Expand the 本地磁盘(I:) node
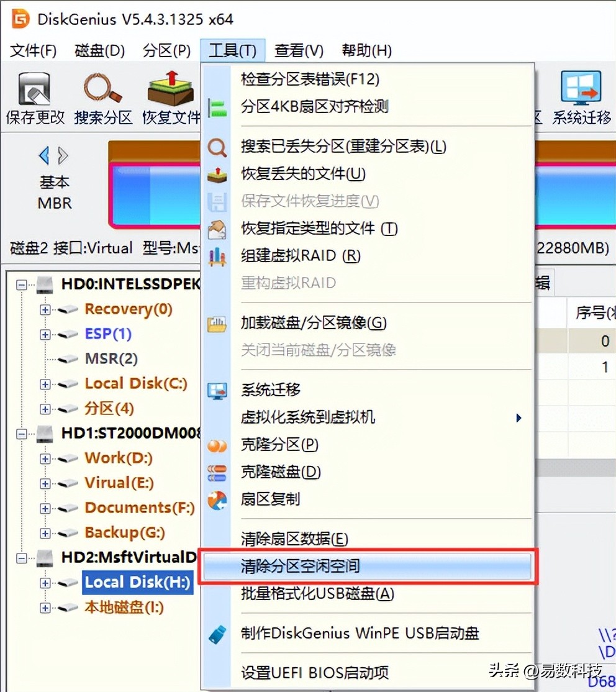The height and width of the screenshot is (692, 616). pyautogui.click(x=45, y=608)
